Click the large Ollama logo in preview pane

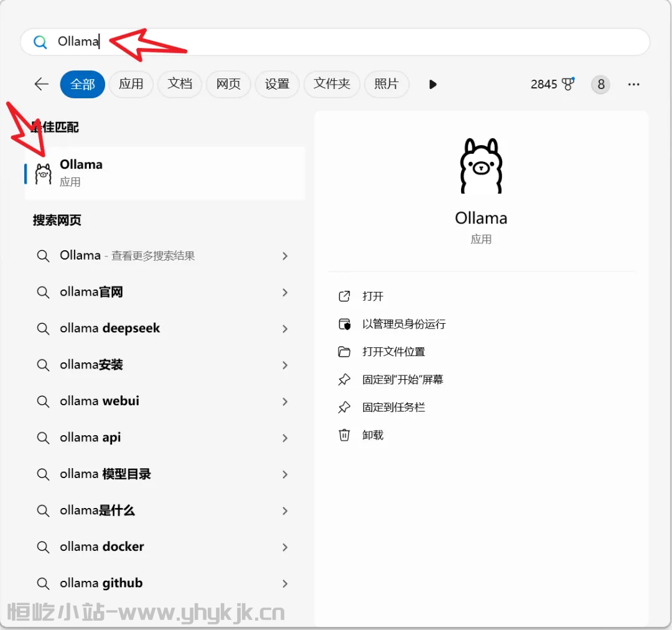(481, 166)
